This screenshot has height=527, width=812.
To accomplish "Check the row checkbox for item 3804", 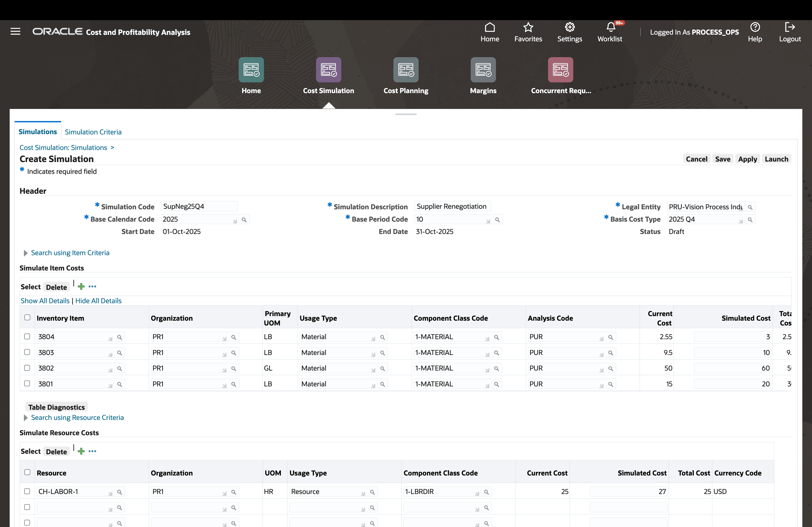I will 27,336.
